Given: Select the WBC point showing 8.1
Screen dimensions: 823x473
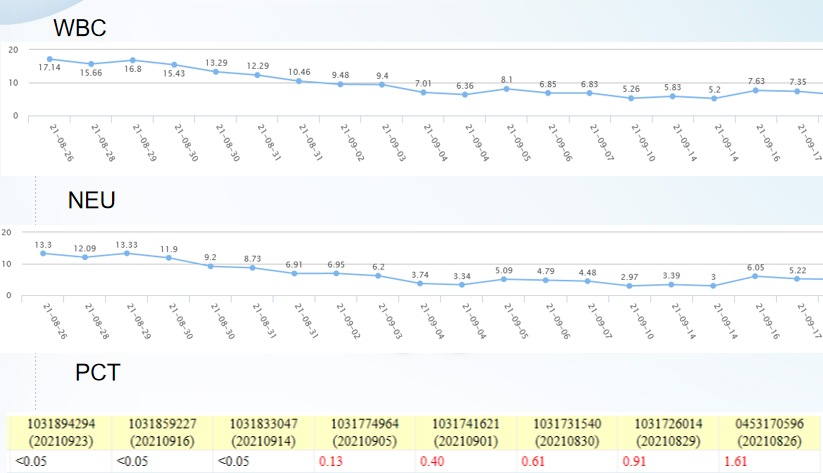Looking at the screenshot, I should pos(507,88).
